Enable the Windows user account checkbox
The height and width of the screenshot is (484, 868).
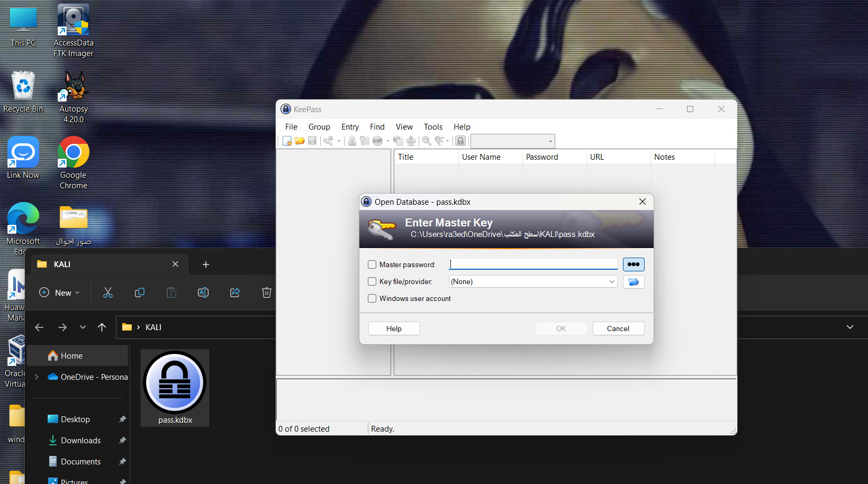click(x=372, y=298)
